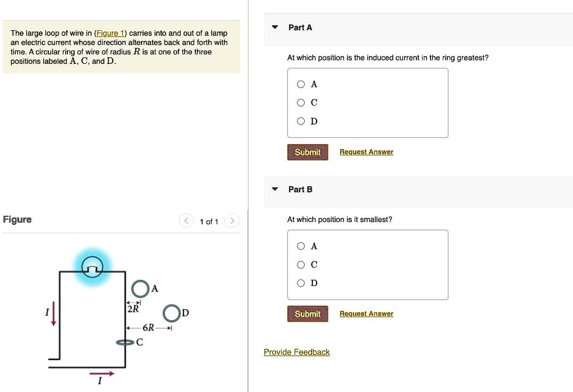The image size is (573, 392).
Task: Choose answer C in Part B
Action: [301, 264]
